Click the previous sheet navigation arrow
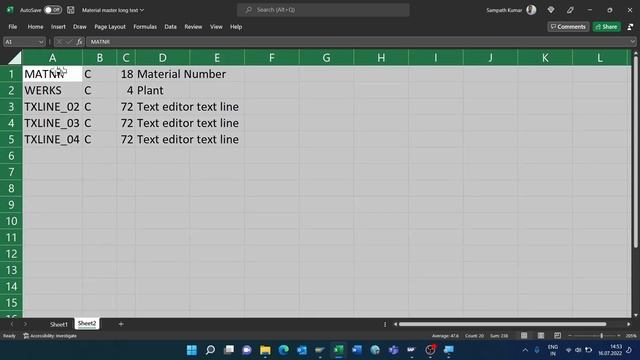 pyautogui.click(x=12, y=324)
